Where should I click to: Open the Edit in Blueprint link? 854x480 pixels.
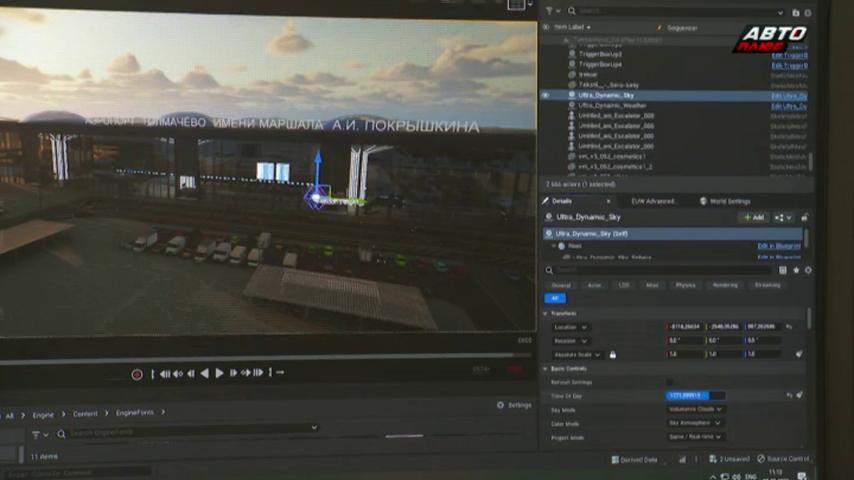pos(779,246)
